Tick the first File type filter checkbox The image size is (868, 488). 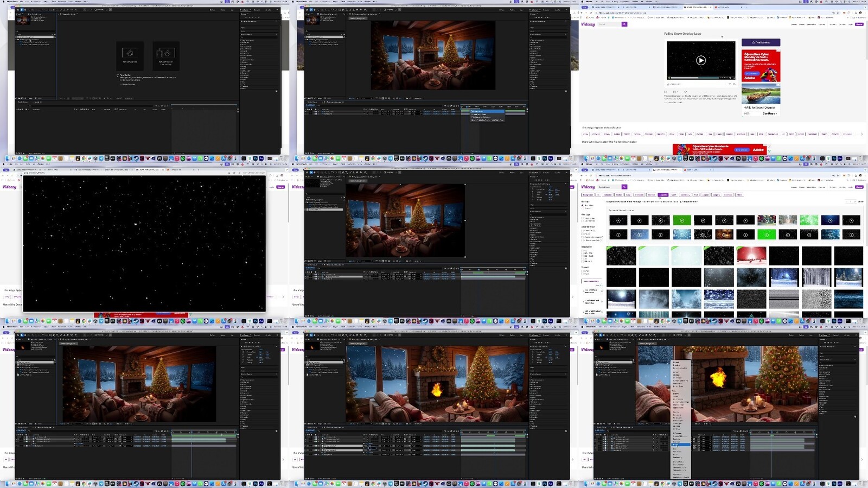[583, 218]
